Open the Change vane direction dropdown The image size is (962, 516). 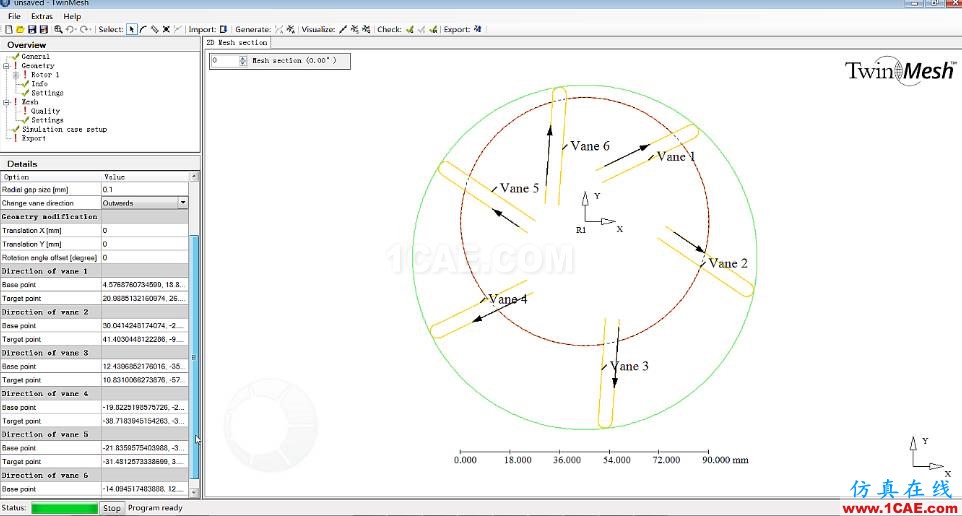pyautogui.click(x=183, y=202)
